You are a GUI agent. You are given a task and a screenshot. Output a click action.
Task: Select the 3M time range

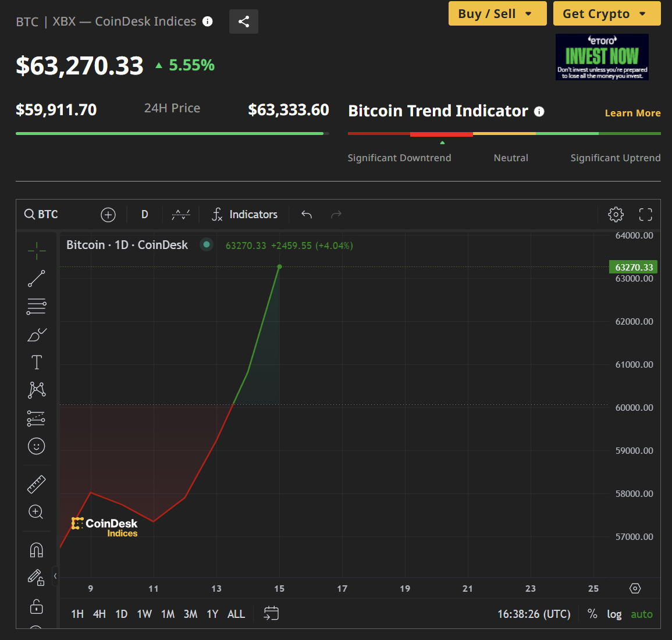tap(190, 614)
